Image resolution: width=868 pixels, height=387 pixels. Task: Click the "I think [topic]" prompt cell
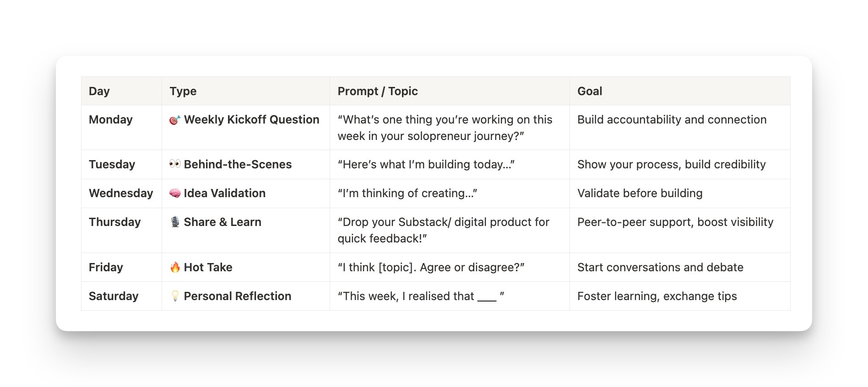[x=450, y=267]
